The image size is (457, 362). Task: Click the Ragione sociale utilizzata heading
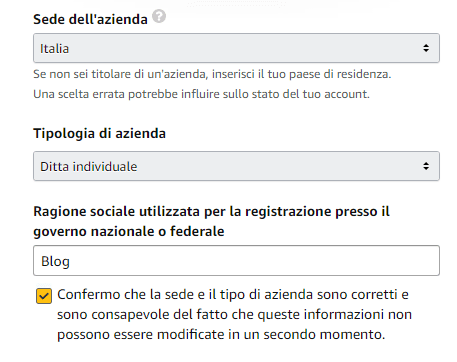[x=211, y=211]
